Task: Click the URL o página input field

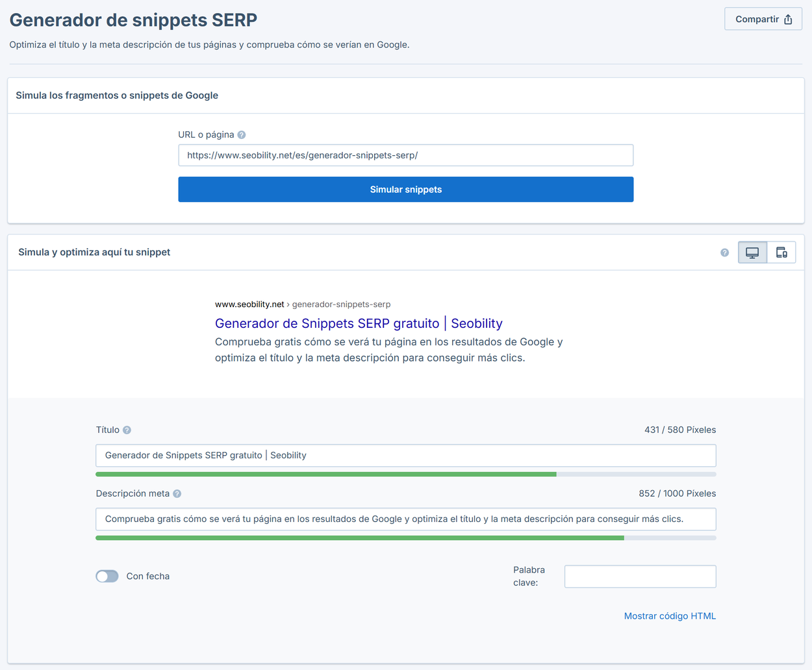Action: coord(406,155)
